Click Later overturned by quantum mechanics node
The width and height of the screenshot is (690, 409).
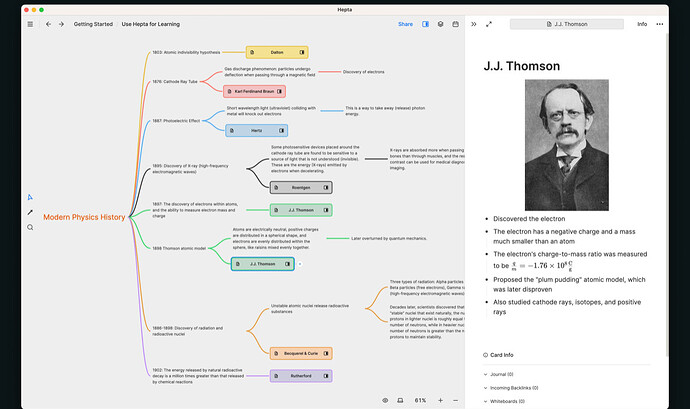point(389,239)
